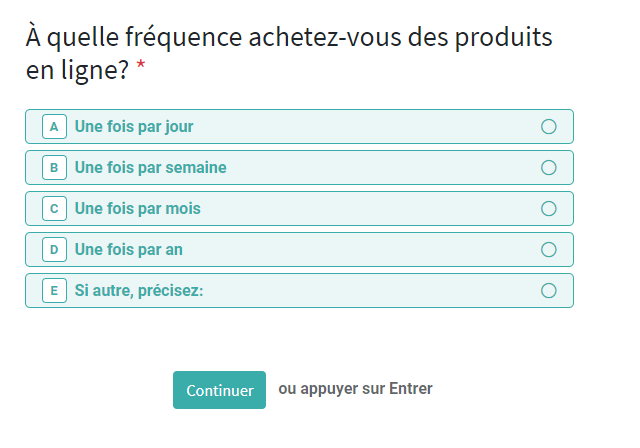Image resolution: width=640 pixels, height=448 pixels.
Task: Select the radio circle for 'Si autre, précisez:'
Action: [x=548, y=291]
